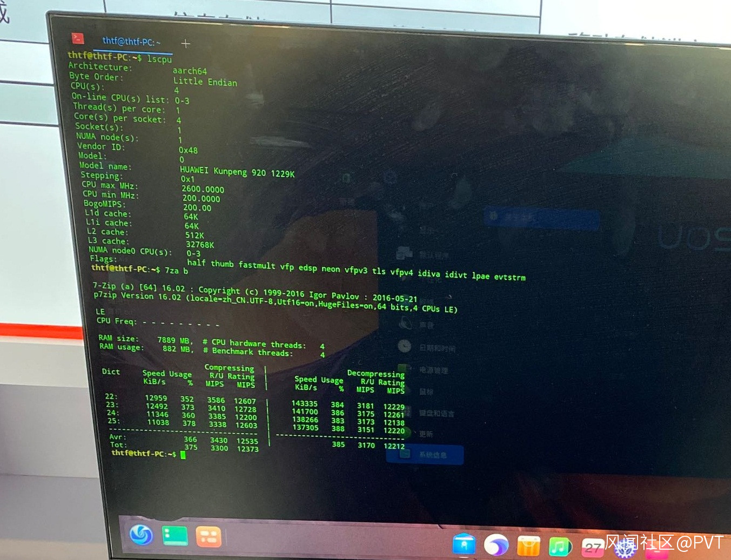This screenshot has width=731, height=560.
Task: Click the p7zip Version 16.02 line
Action: click(x=275, y=302)
